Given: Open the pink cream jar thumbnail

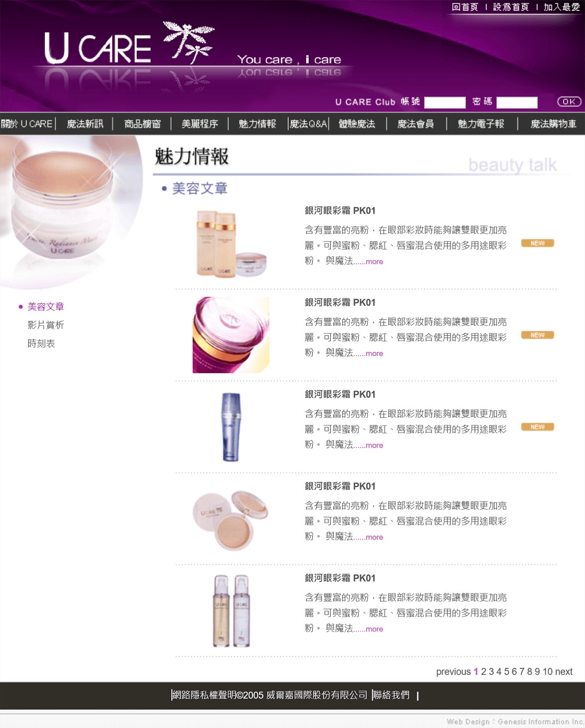Looking at the screenshot, I should tap(231, 335).
